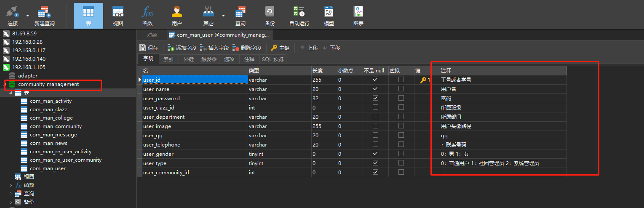Toggle 不是 null checkbox for user_gender
This screenshot has height=208, width=644.
[x=375, y=154]
